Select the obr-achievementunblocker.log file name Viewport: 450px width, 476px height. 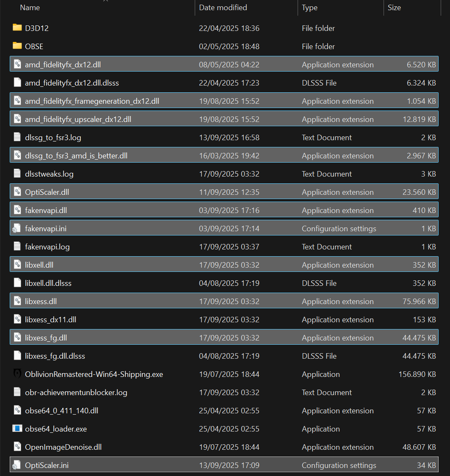tap(76, 393)
